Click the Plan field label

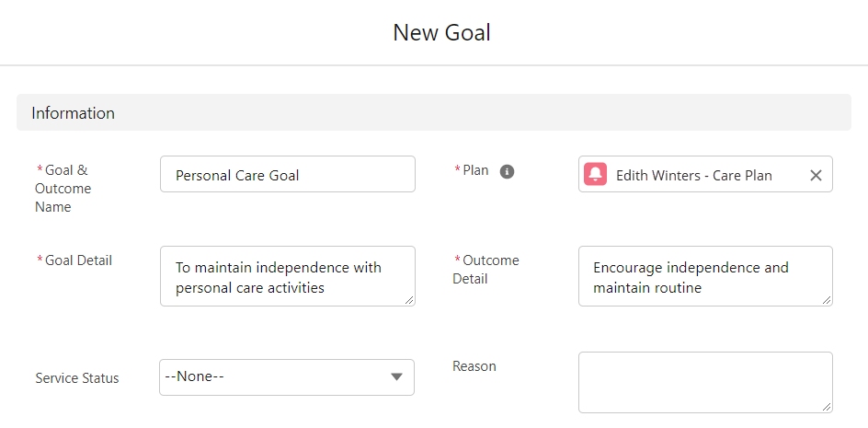point(475,170)
